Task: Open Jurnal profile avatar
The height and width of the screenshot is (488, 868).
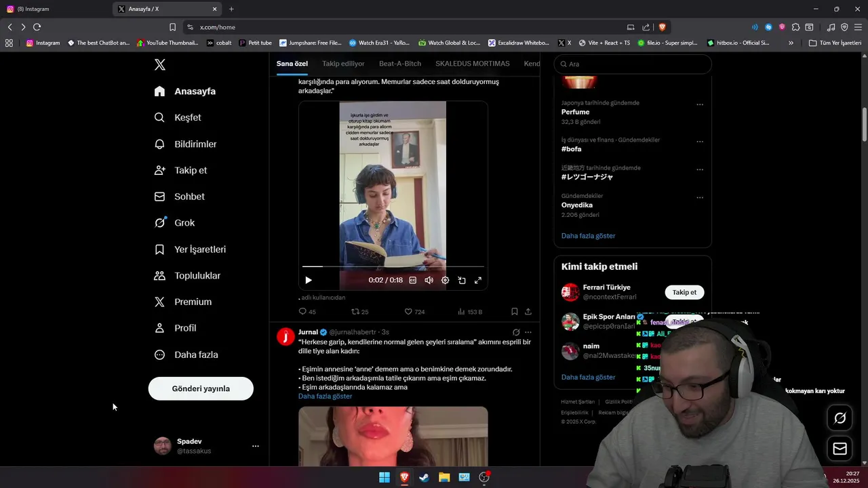Action: point(285,337)
